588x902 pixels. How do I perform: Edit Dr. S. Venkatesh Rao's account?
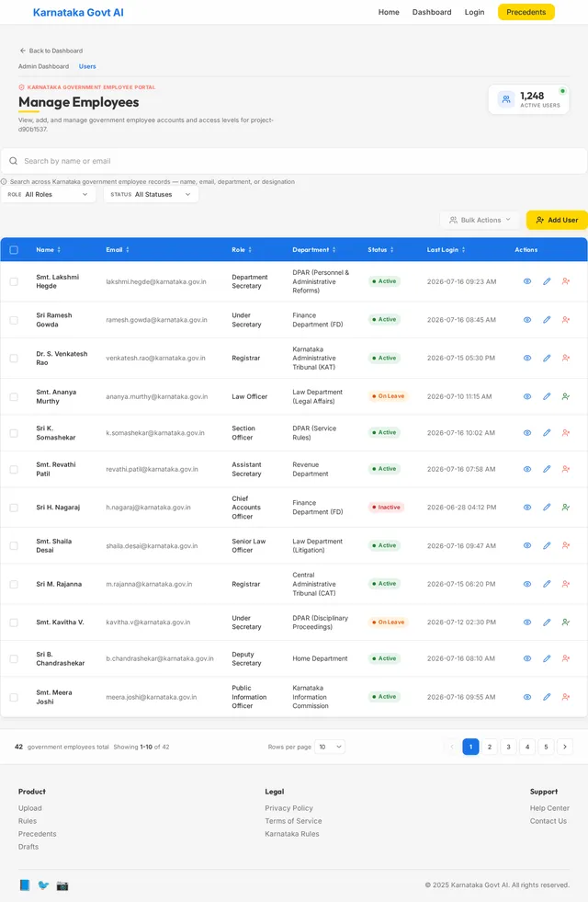tap(547, 358)
